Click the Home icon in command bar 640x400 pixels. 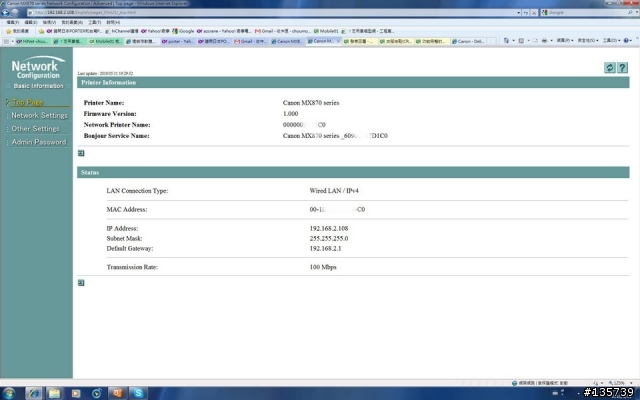pos(507,41)
